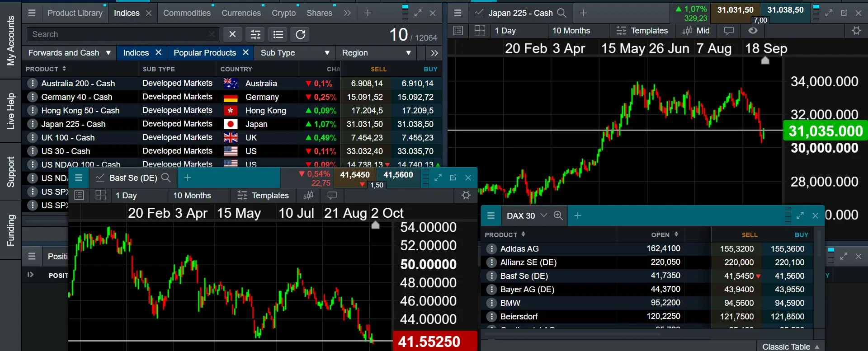
Task: Open the DAX 30 window hamburger menu
Action: point(491,216)
